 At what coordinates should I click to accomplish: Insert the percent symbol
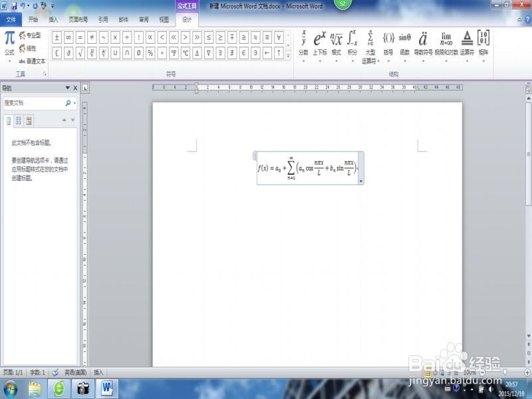[150, 53]
